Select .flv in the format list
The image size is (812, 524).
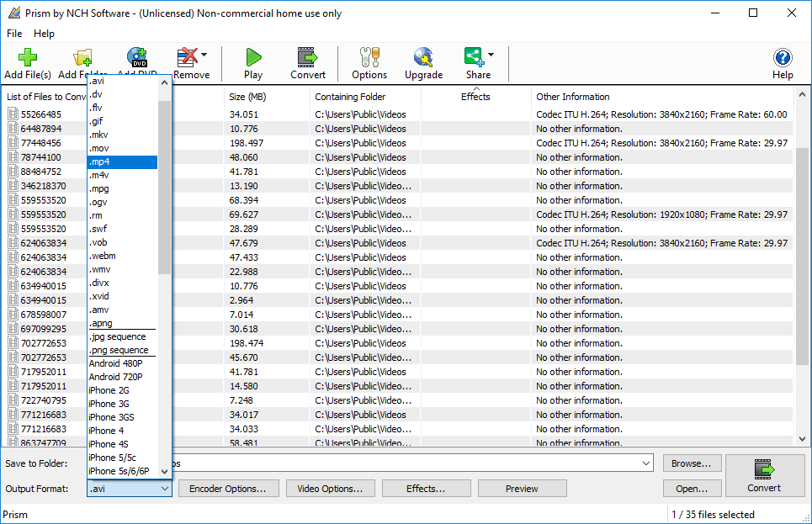(x=122, y=108)
